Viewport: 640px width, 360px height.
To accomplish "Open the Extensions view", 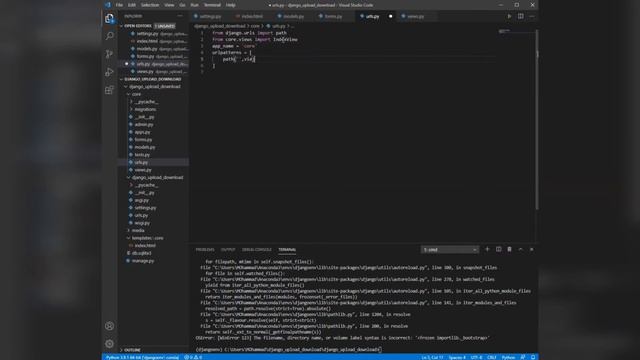I will pos(109,90).
